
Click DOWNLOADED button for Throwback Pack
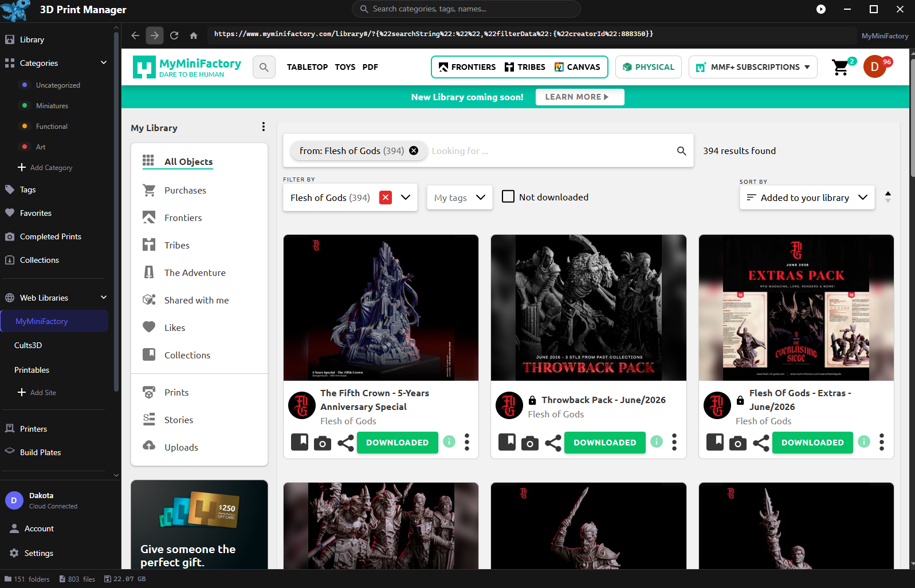605,443
